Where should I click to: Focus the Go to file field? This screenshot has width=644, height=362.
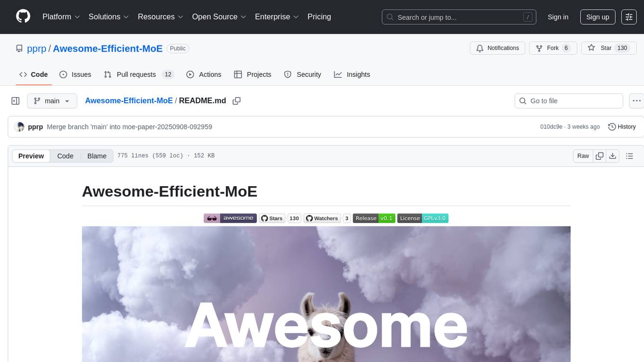[569, 101]
